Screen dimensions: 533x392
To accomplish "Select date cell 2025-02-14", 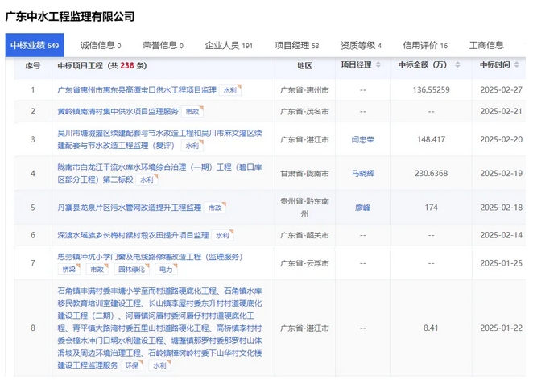I will 501,235.
